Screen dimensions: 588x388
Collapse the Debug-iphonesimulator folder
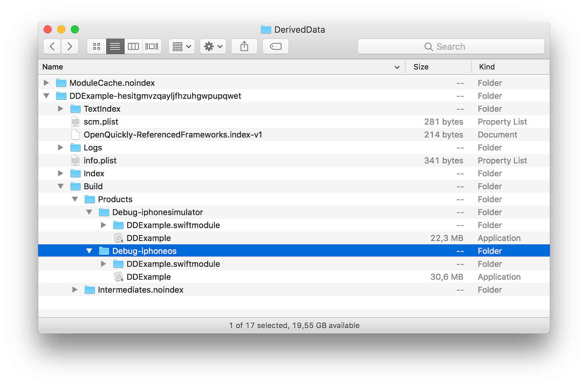[x=89, y=212]
